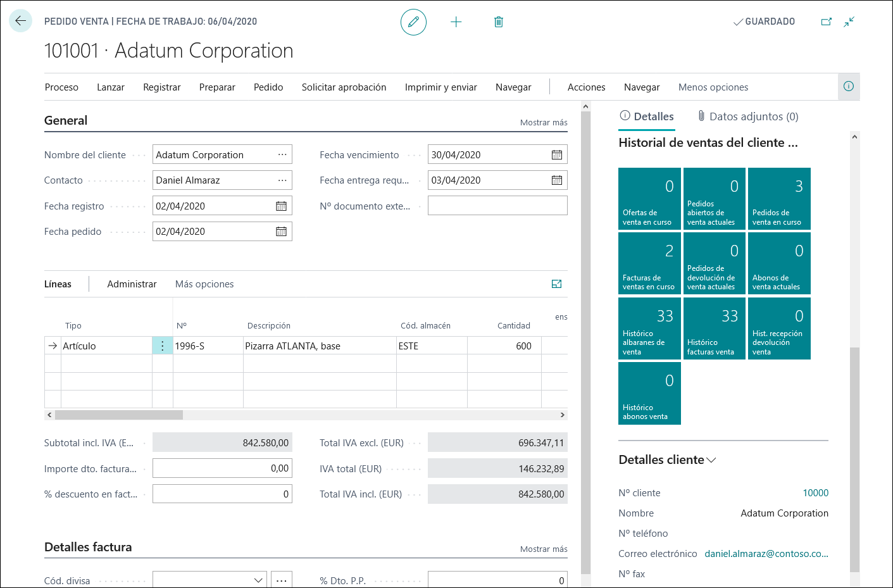This screenshot has width=893, height=588.
Task: Click the daniel.almaraz email link
Action: [x=766, y=554]
